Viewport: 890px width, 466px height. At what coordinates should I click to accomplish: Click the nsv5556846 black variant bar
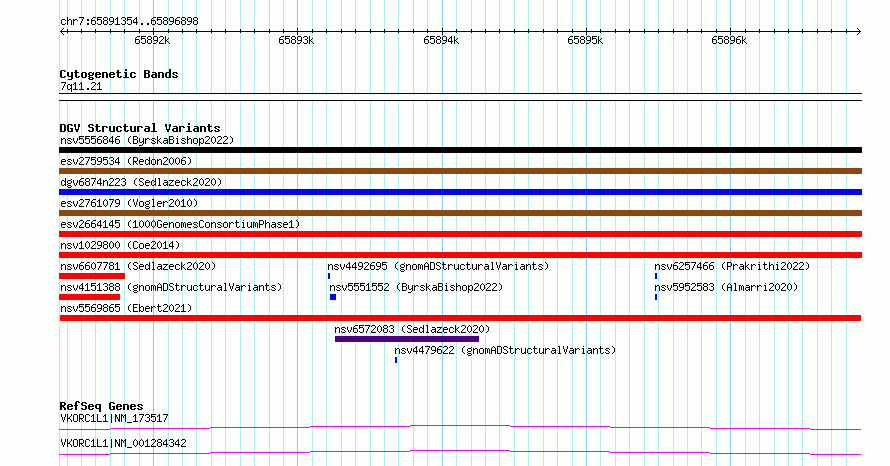point(460,150)
